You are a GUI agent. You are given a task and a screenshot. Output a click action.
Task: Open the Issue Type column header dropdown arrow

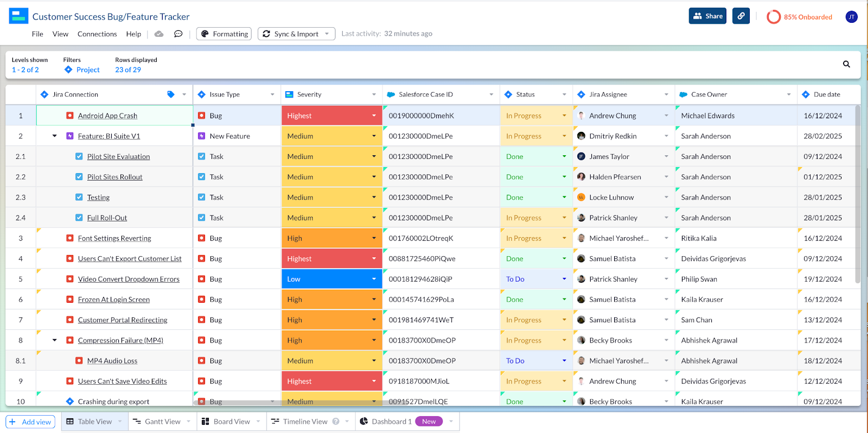[x=272, y=94]
